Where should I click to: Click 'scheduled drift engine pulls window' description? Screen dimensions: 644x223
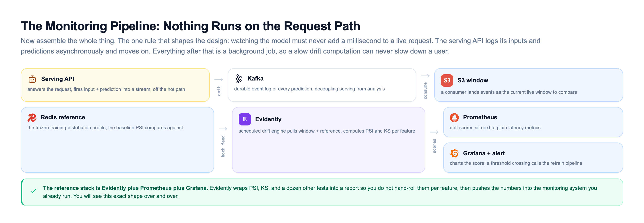[326, 131]
